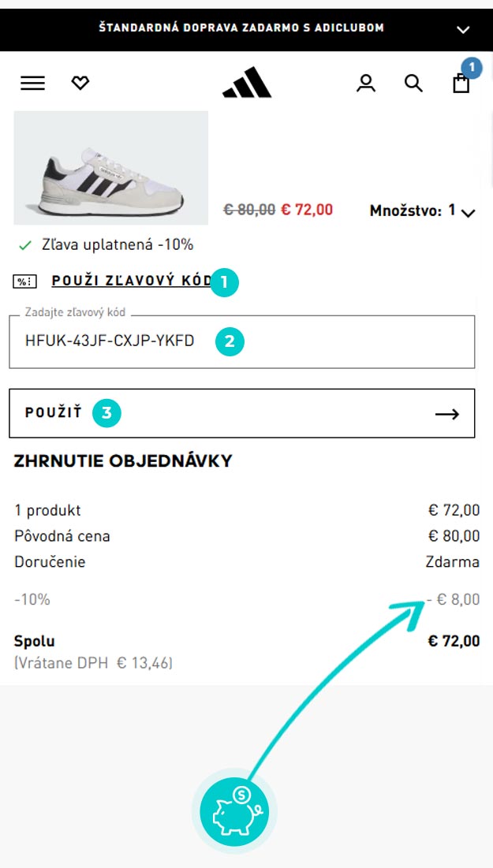Image resolution: width=493 pixels, height=868 pixels.
Task: Click the POUŽIŤ apply button
Action: pos(242,413)
